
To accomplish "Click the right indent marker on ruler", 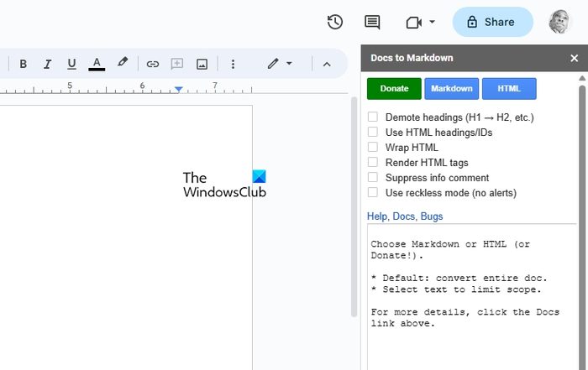I will (x=178, y=89).
